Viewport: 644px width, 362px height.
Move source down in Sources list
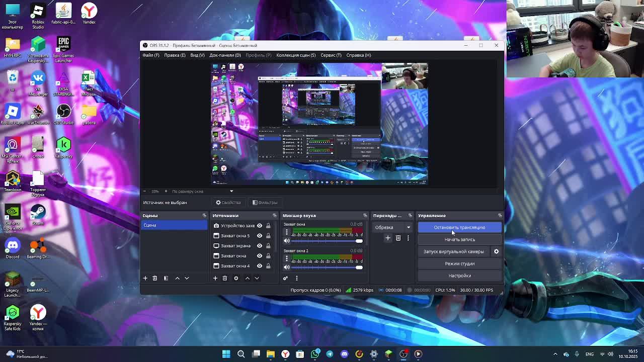(x=257, y=278)
